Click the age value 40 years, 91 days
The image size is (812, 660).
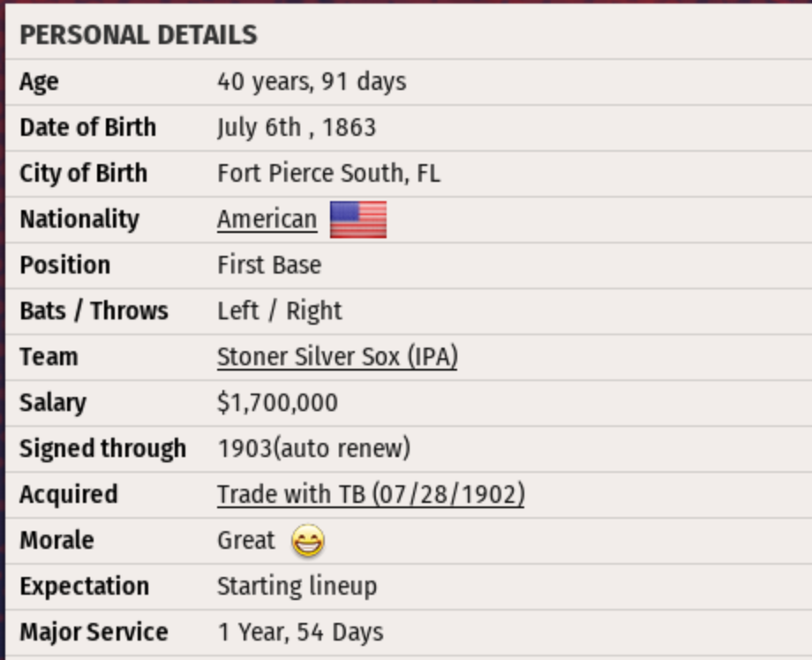click(x=312, y=82)
